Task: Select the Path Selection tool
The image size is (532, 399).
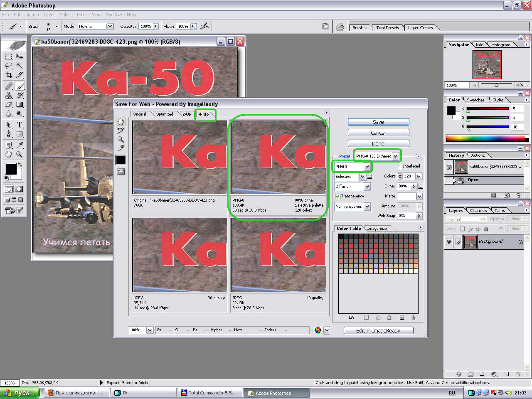Action: coord(9,125)
